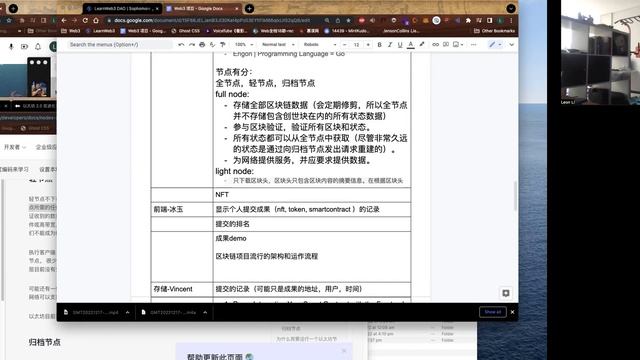
Task: Toggle italic formatting
Action: pyautogui.click(x=390, y=44)
